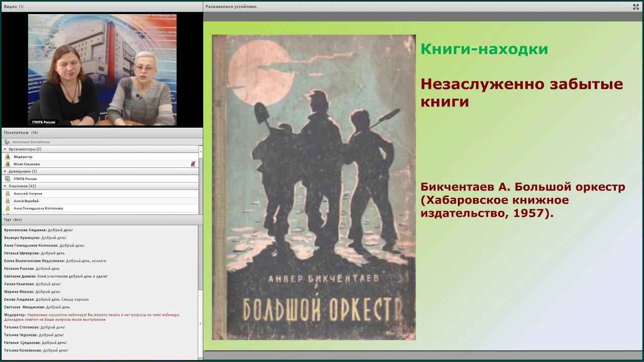Click Юлия Соколова's host icon
The height and width of the screenshot is (362, 644).
pos(8,164)
